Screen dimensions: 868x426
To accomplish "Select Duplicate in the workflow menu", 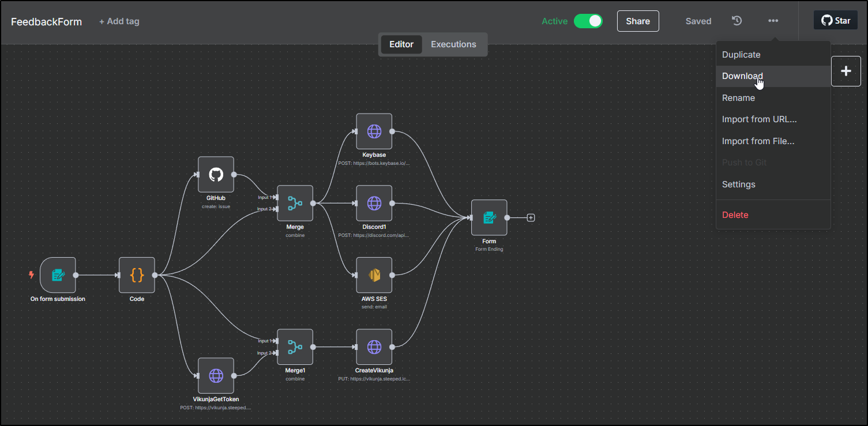I will coord(741,55).
